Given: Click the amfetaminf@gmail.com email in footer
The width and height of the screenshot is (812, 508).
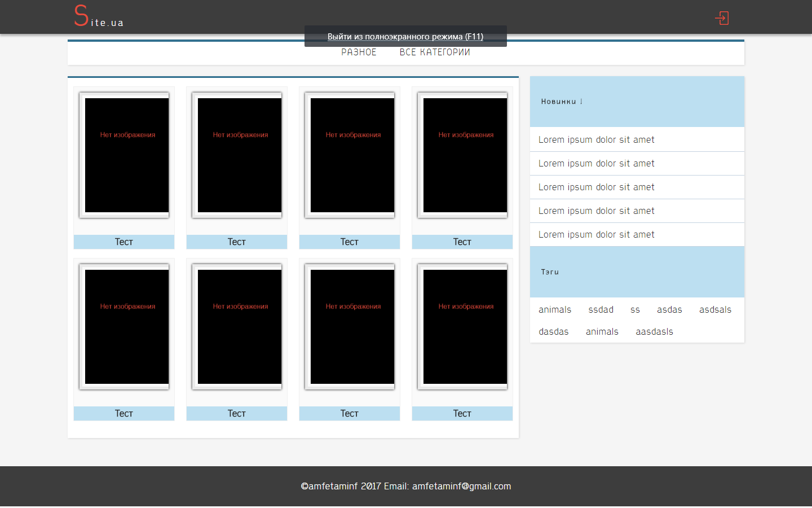Looking at the screenshot, I should tap(461, 487).
